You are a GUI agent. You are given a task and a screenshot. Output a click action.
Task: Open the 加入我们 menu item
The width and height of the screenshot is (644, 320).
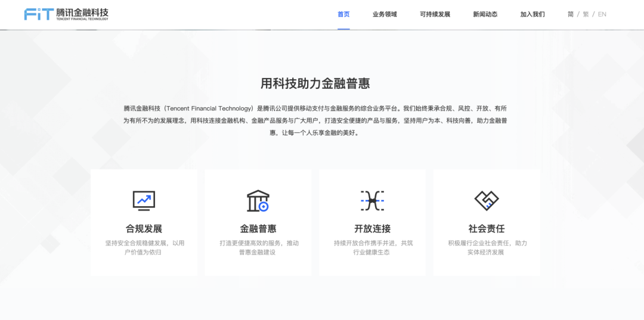532,14
